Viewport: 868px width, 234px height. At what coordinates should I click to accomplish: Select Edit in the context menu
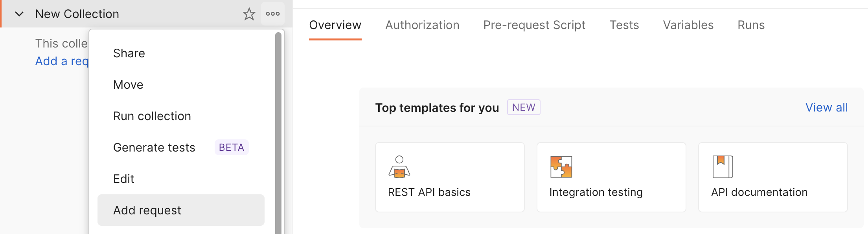pyautogui.click(x=181, y=179)
